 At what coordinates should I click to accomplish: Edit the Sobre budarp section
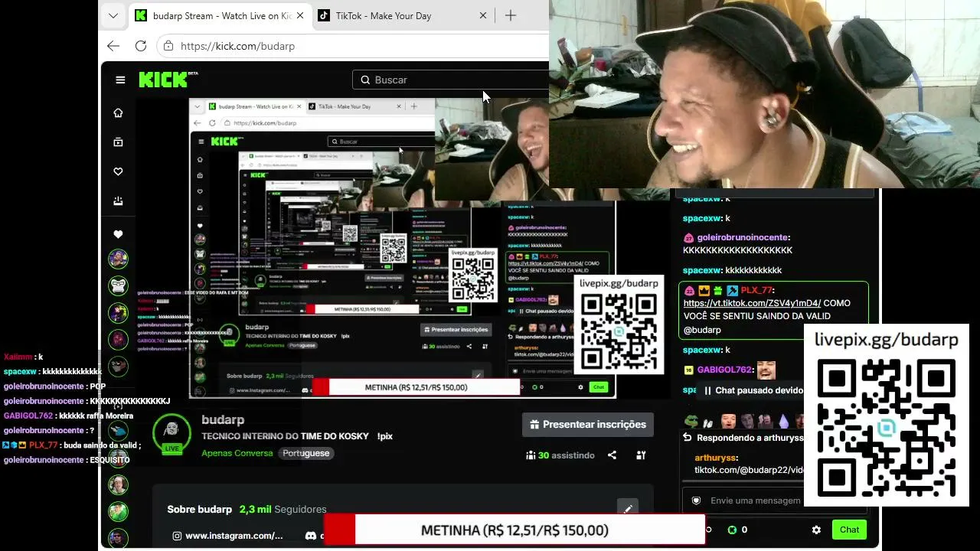point(628,508)
